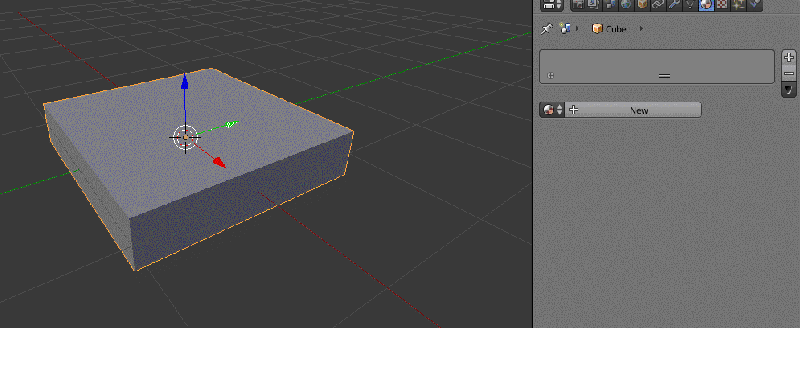The height and width of the screenshot is (386, 800).
Task: Create a New material
Action: [x=633, y=110]
